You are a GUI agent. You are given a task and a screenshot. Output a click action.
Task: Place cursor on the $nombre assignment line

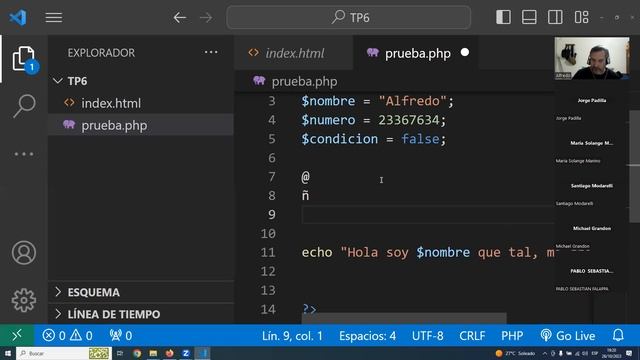click(378, 101)
